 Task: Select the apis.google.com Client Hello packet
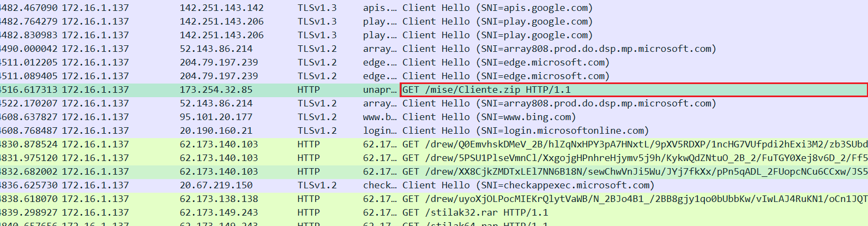coord(497,8)
